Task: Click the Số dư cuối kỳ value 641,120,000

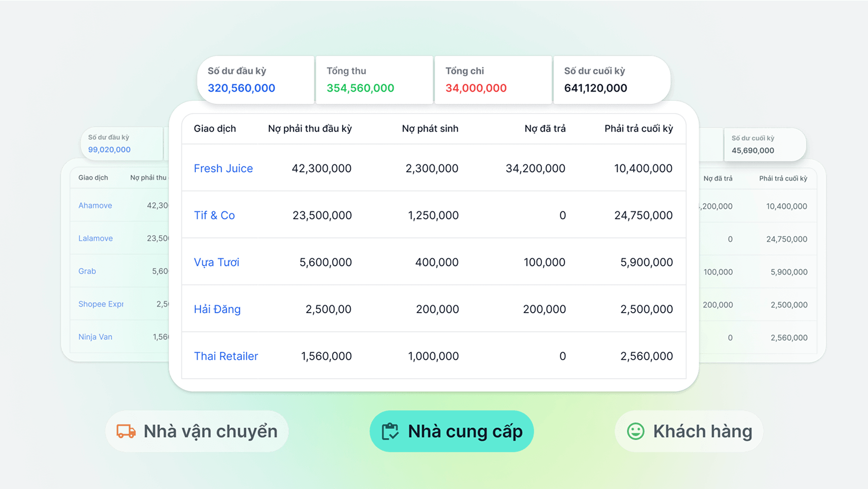Action: (596, 88)
